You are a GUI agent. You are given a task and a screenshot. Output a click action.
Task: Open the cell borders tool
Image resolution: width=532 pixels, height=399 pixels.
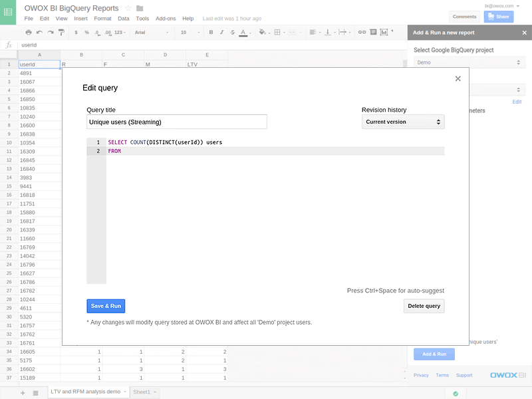[277, 32]
